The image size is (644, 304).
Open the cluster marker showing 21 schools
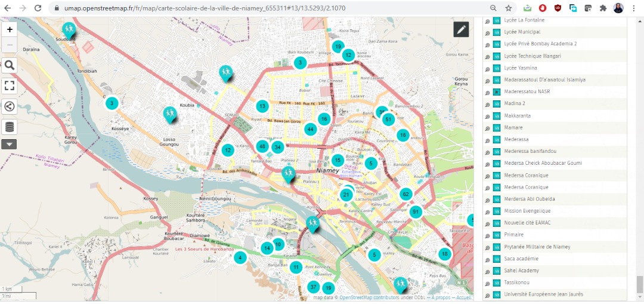pos(346,195)
